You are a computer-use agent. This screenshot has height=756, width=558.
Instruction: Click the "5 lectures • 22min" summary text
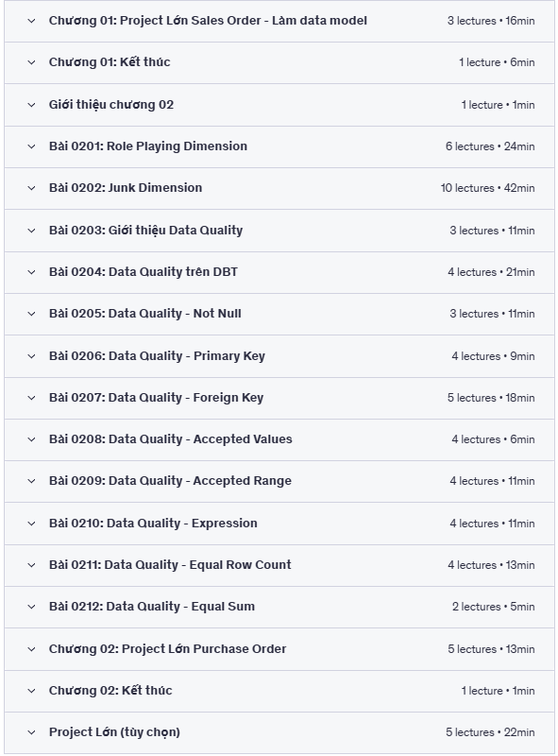(x=490, y=732)
